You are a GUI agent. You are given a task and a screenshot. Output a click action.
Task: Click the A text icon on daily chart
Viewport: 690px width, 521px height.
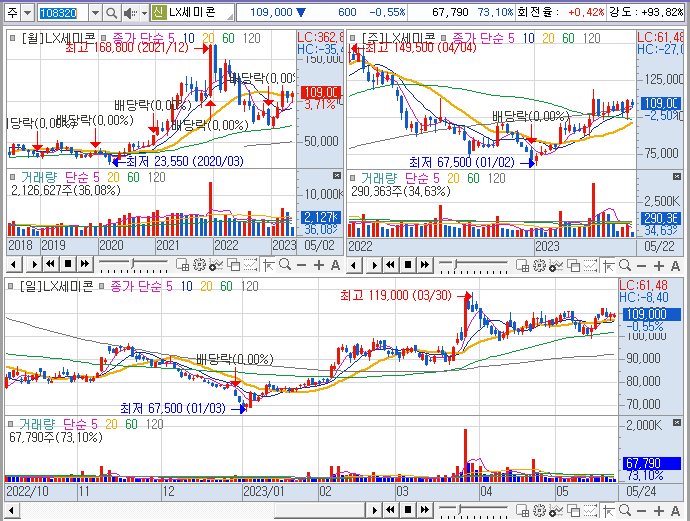pyautogui.click(x=675, y=510)
